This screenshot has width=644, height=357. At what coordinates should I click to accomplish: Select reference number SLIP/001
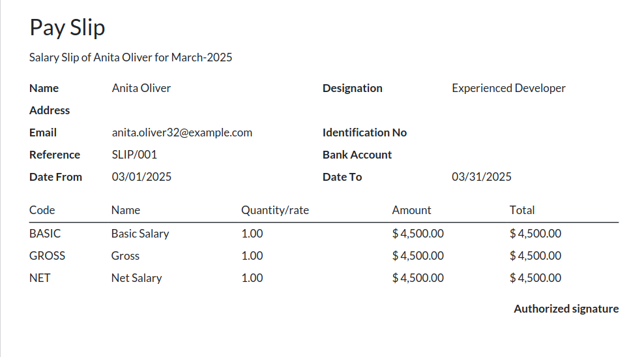tap(134, 155)
